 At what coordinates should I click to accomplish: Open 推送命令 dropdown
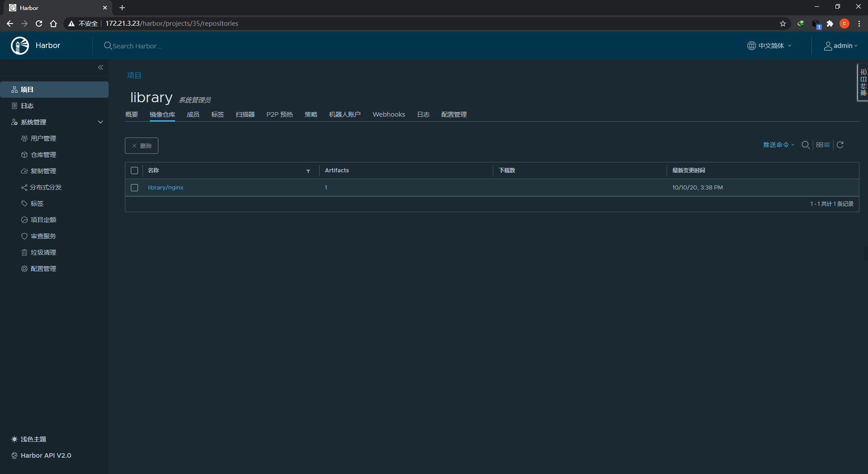(779, 145)
